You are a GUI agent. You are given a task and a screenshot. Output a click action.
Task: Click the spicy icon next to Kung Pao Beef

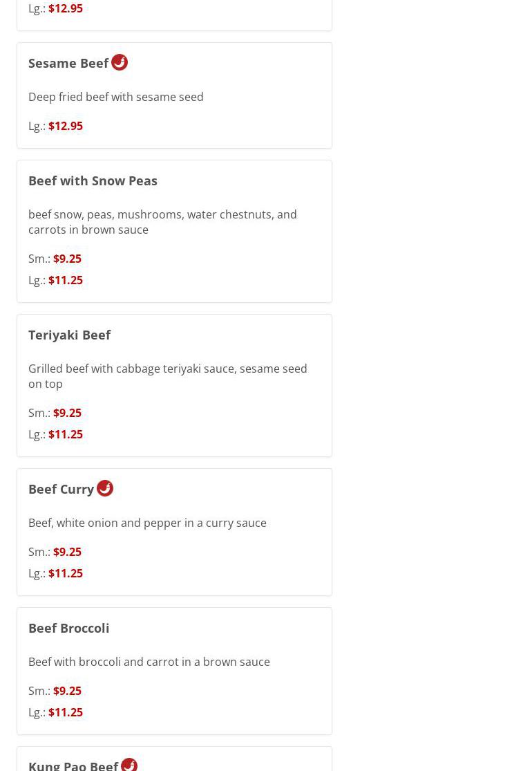pos(129,764)
